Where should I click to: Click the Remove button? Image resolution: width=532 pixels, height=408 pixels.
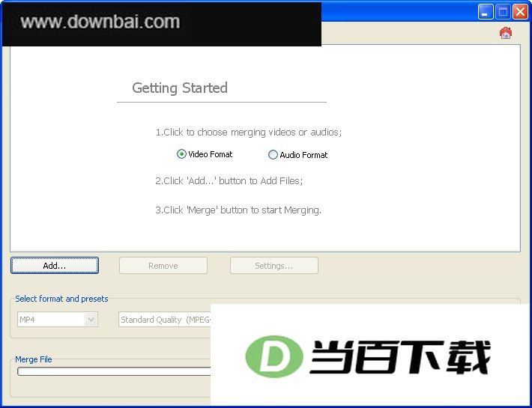pos(163,265)
